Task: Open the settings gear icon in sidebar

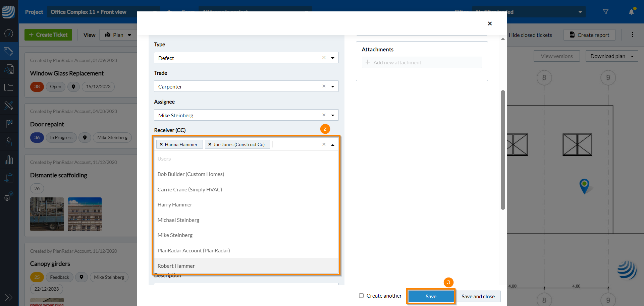Action: point(9,197)
